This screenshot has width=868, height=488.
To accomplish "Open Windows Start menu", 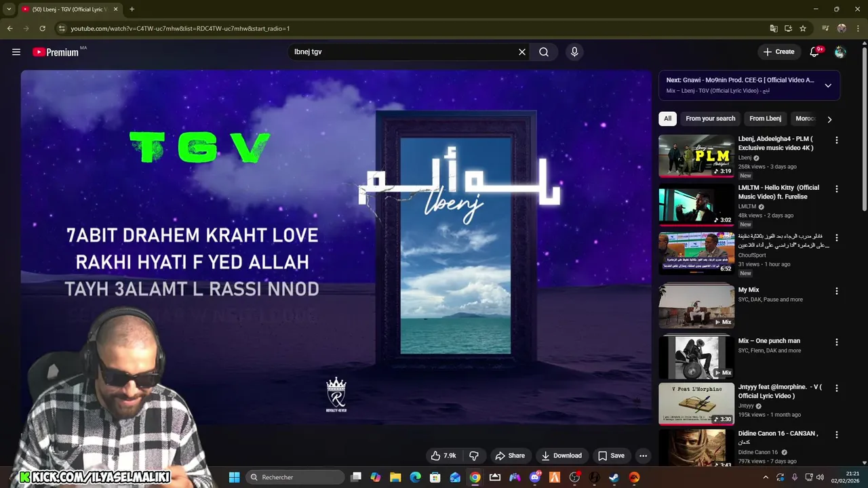I will point(234,477).
